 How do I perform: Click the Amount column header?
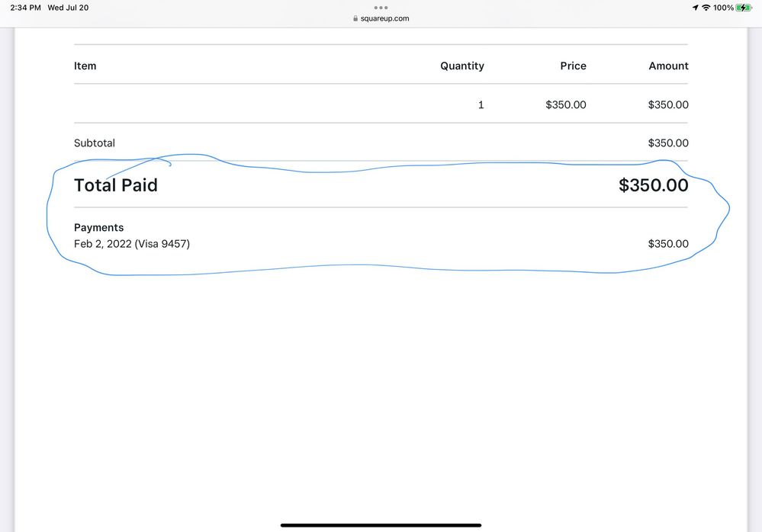(668, 66)
